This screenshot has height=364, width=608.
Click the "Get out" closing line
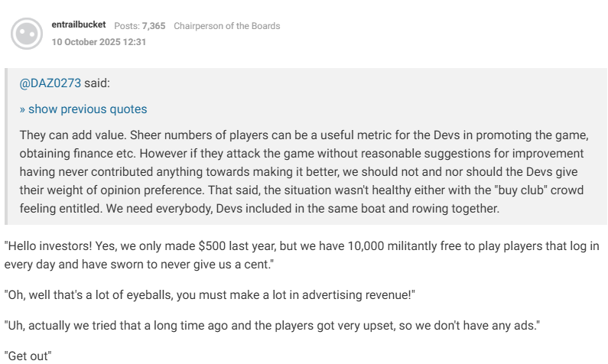[28, 356]
